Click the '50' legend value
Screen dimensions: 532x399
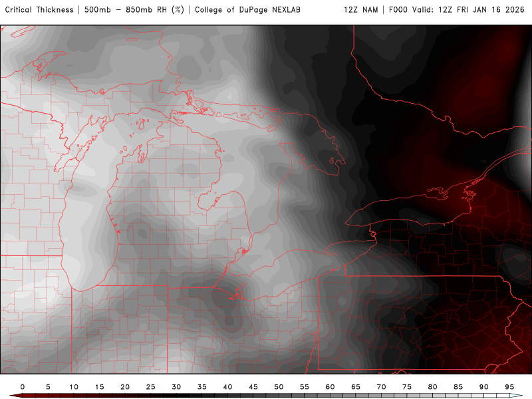[279, 387]
